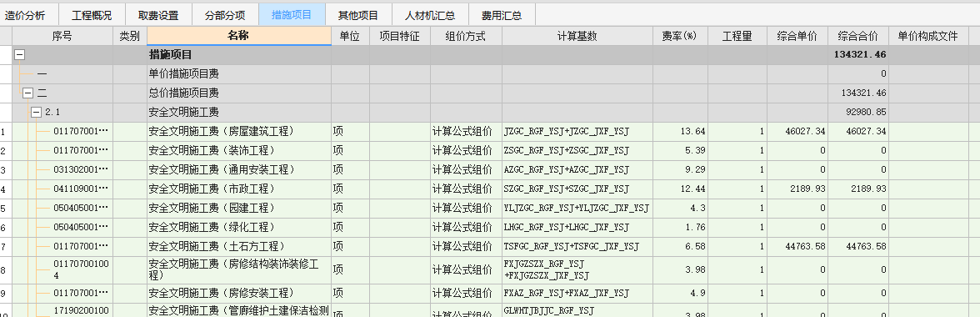Screen dimensions: 980x317
Task: Select 安全文明施工费(市政工程) name cell
Action: coord(239,189)
